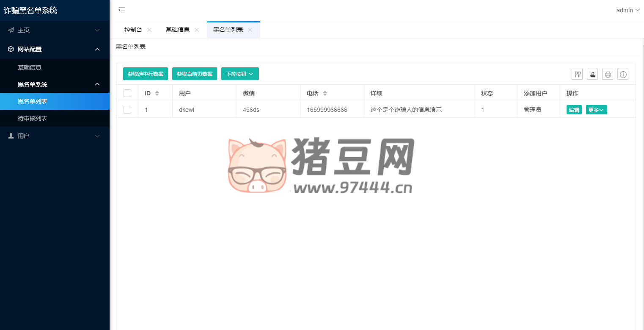Click the 获取选中行数据 button
The width and height of the screenshot is (644, 330).
click(146, 74)
